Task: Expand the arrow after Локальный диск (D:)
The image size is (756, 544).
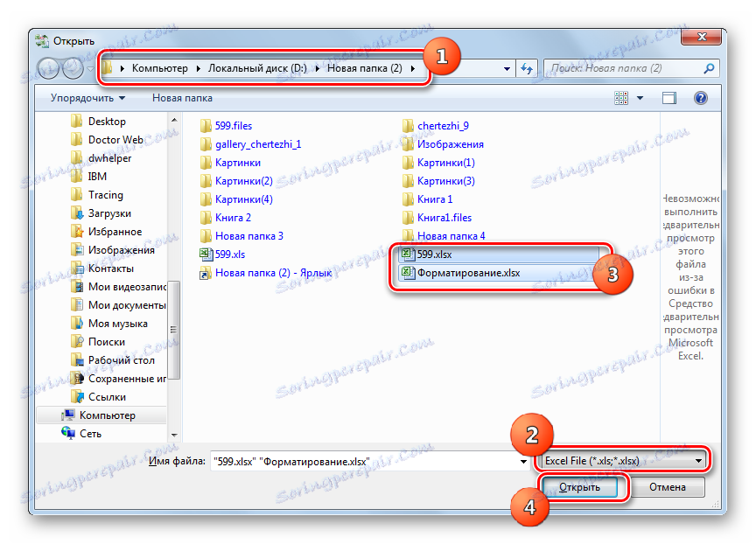Action: coord(318,68)
